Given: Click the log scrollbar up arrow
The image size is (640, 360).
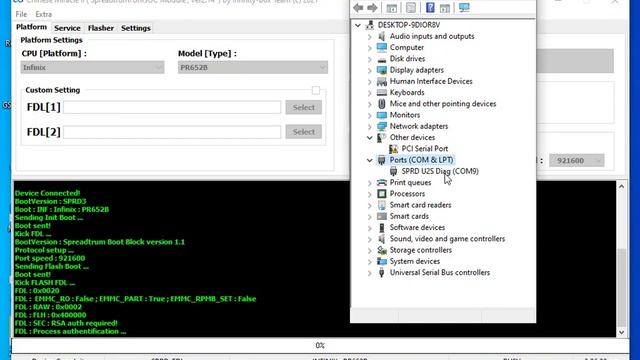Looking at the screenshot, I should click(621, 187).
